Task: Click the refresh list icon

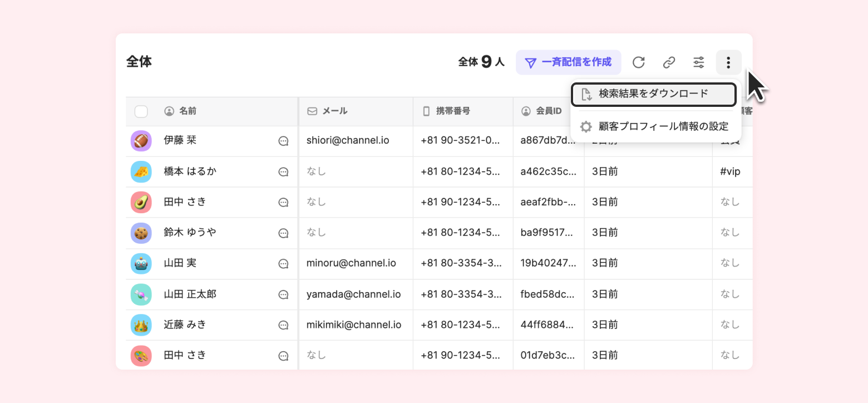Action: point(639,62)
